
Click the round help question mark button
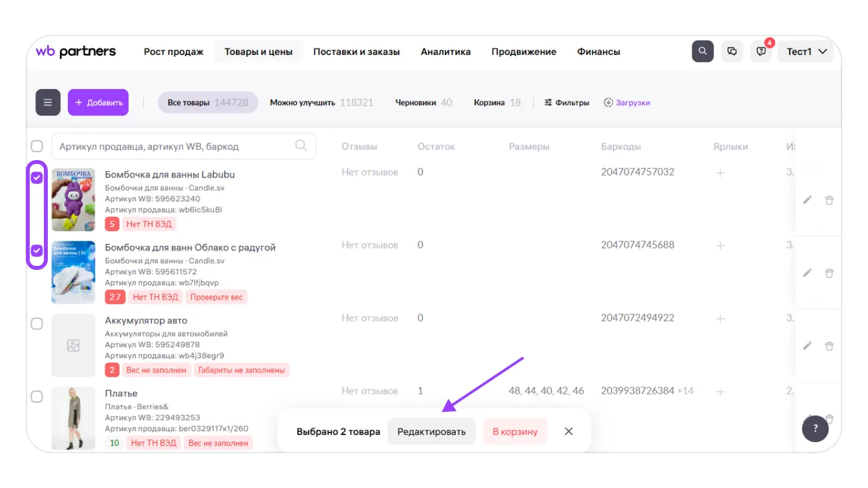point(815,429)
